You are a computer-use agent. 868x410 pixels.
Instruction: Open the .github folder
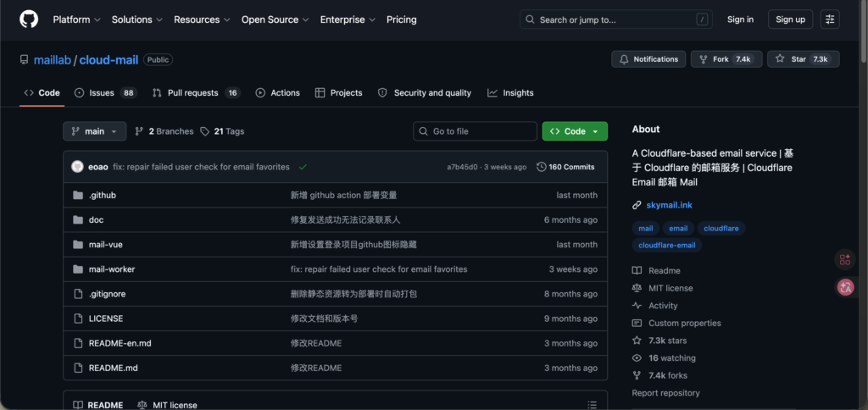103,196
